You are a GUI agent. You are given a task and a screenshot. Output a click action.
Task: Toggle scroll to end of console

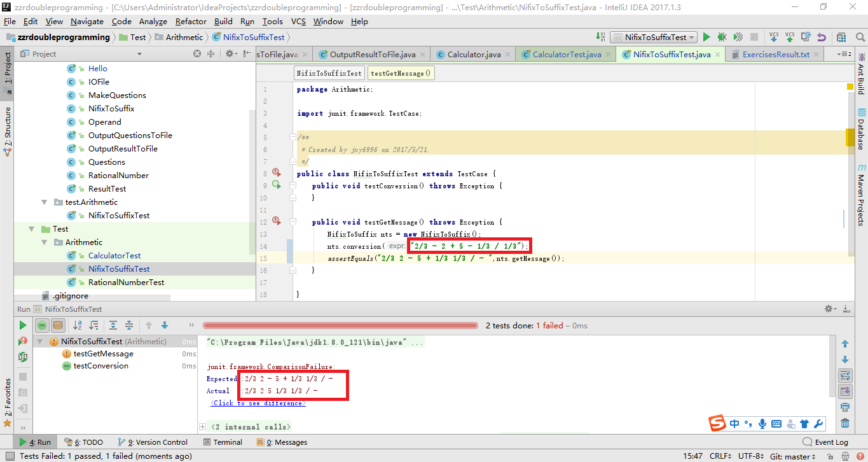(845, 391)
